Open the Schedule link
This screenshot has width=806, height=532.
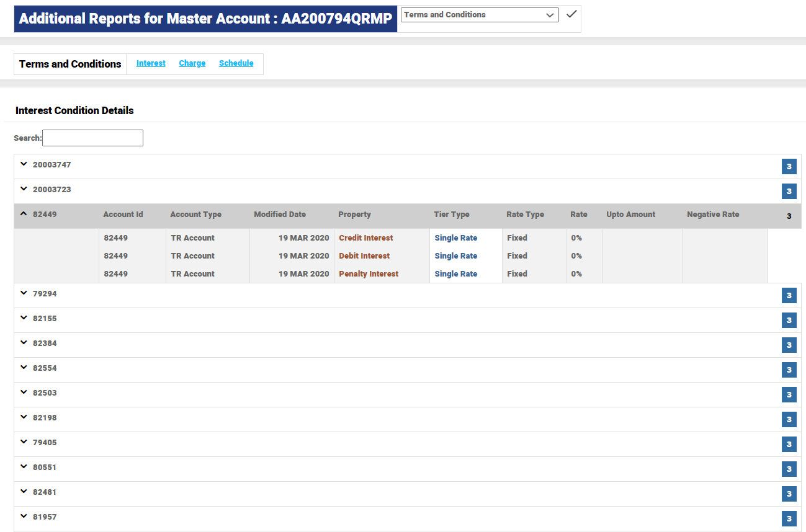[236, 63]
